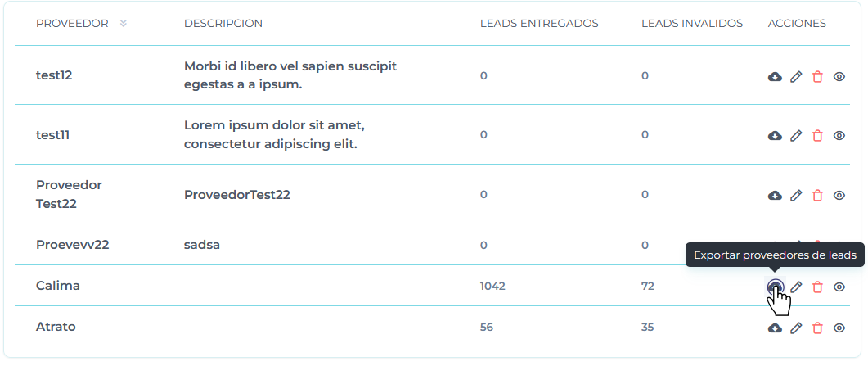The image size is (868, 366).
Task: Edit the Proveedor Test22 entry
Action: (796, 195)
